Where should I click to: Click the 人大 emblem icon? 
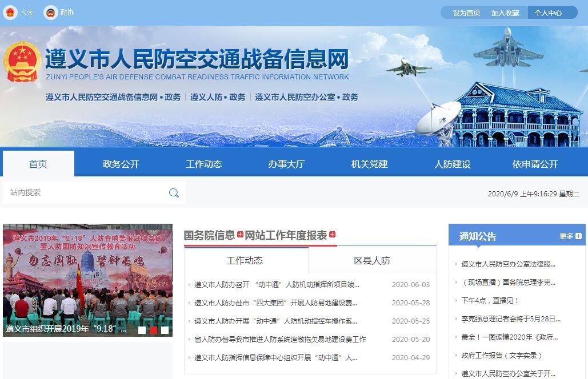(x=10, y=13)
